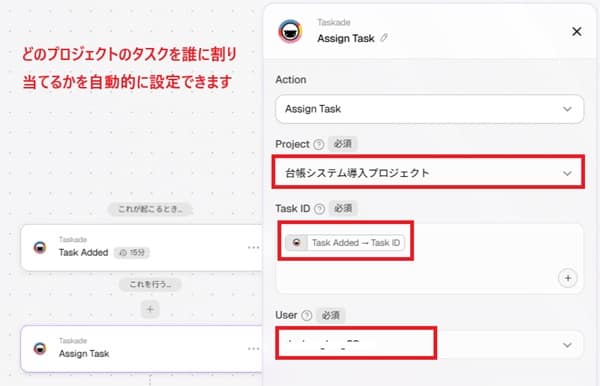
Task: Expand User dropdown chevron arrow
Action: (x=567, y=345)
